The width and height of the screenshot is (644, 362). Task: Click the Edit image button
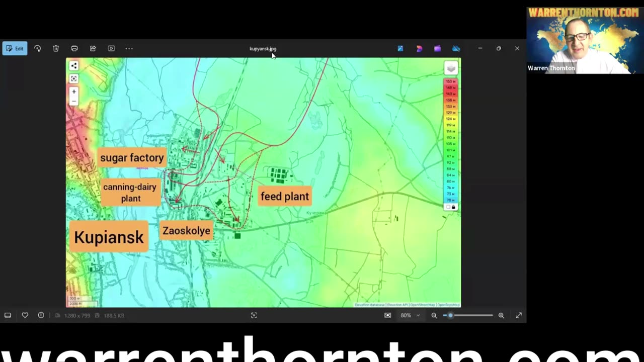15,48
